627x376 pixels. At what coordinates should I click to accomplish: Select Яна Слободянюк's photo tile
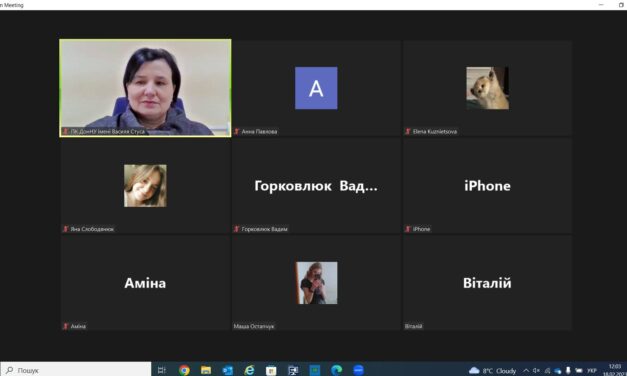coord(145,186)
